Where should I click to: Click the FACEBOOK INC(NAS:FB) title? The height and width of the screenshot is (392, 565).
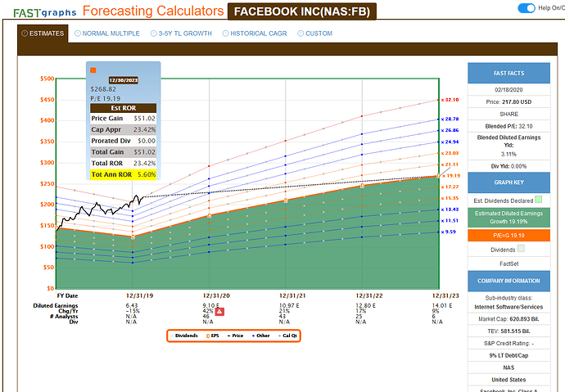click(x=302, y=11)
